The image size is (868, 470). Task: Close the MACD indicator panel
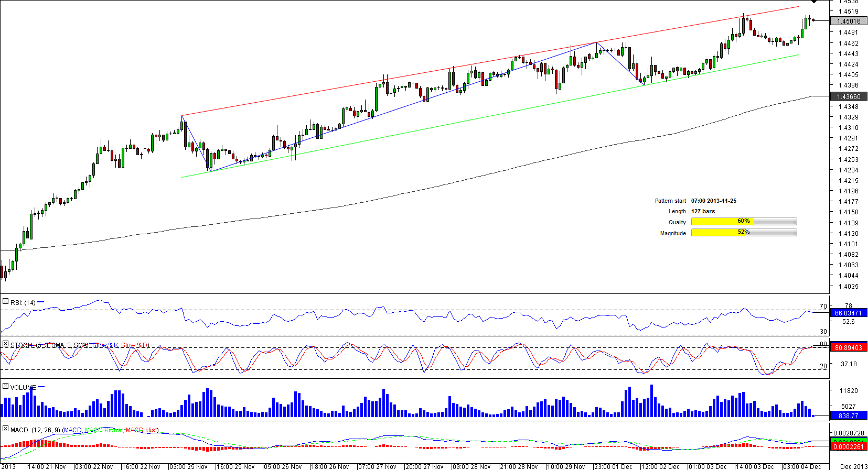[x=5, y=429]
